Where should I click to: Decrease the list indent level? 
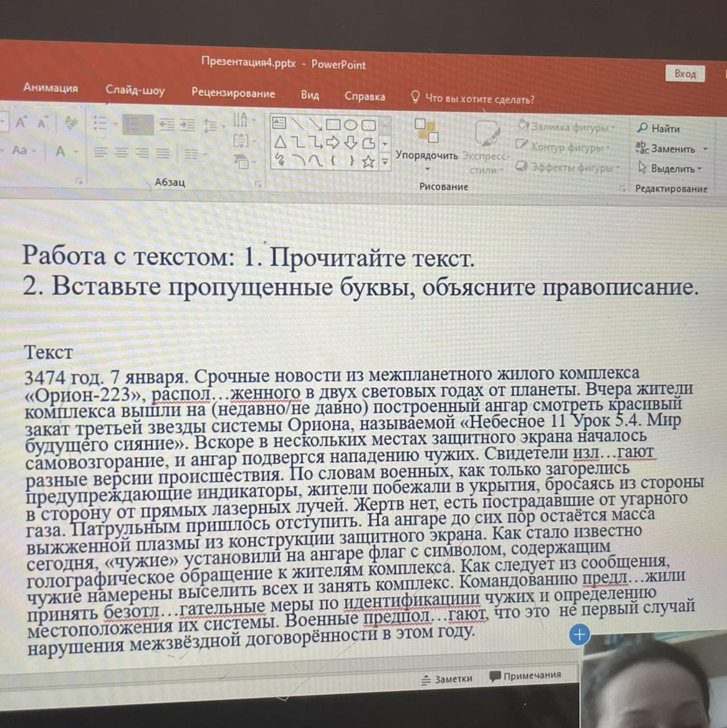[166, 124]
